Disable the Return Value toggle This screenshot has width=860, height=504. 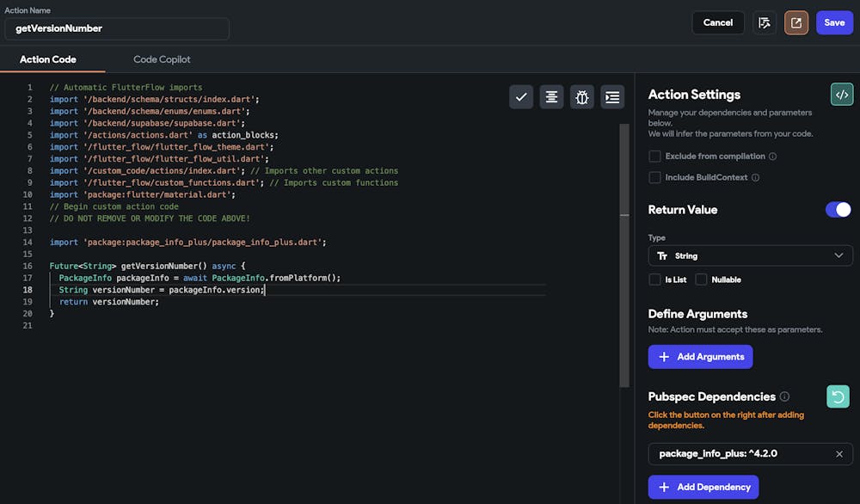[x=838, y=209]
